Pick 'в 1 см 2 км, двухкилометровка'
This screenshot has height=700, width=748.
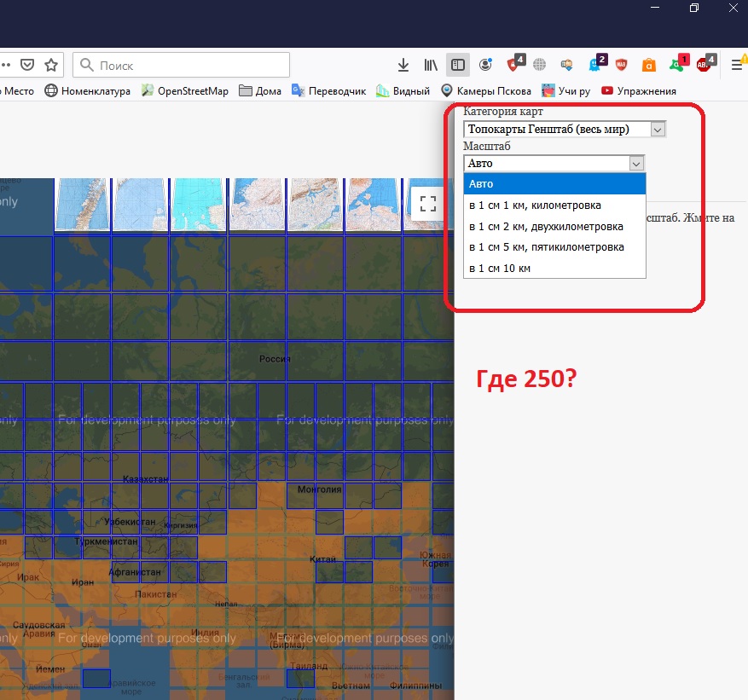coord(554,227)
